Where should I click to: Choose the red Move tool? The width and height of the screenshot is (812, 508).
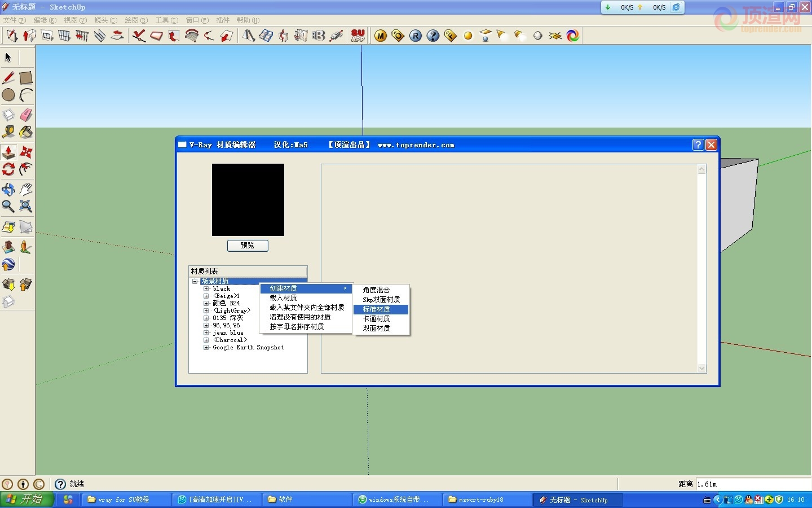pyautogui.click(x=26, y=152)
